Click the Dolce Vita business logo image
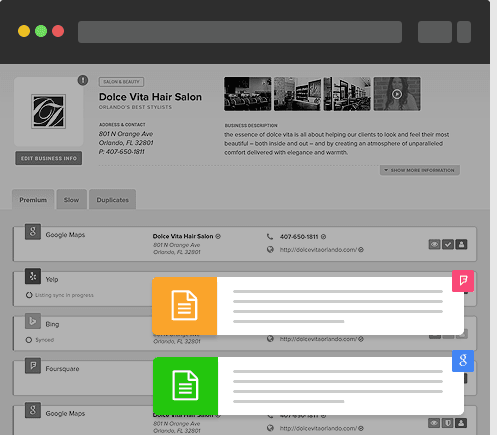The image size is (497, 435). [x=49, y=111]
